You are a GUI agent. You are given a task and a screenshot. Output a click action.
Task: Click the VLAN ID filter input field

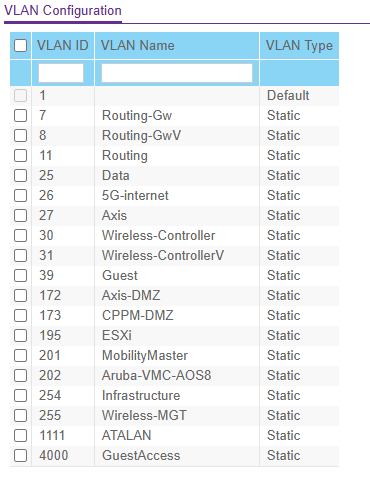[61, 73]
